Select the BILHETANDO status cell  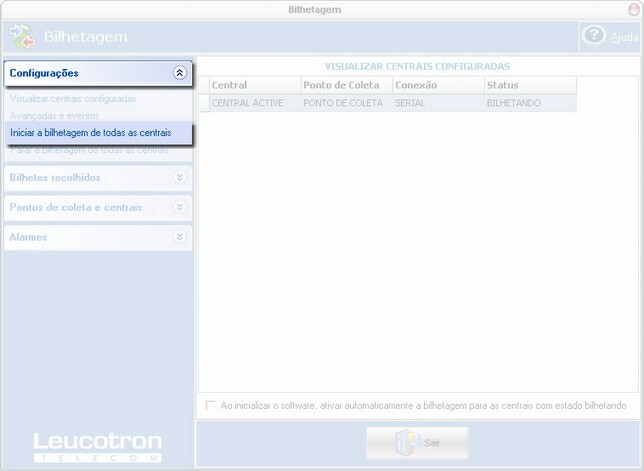(531, 103)
